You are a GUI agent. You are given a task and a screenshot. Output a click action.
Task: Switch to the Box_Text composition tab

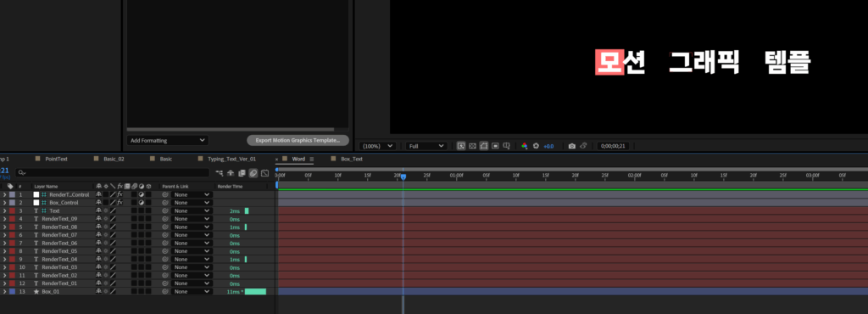pos(352,159)
